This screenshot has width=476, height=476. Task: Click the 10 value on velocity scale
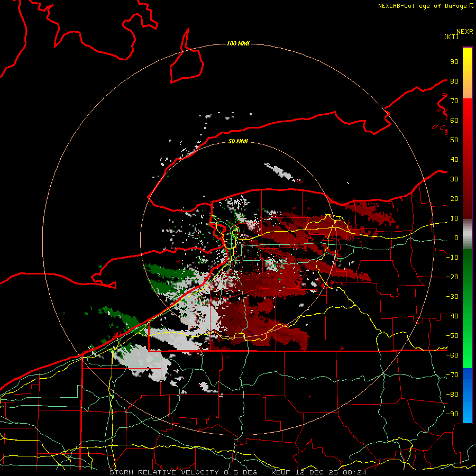click(x=454, y=218)
